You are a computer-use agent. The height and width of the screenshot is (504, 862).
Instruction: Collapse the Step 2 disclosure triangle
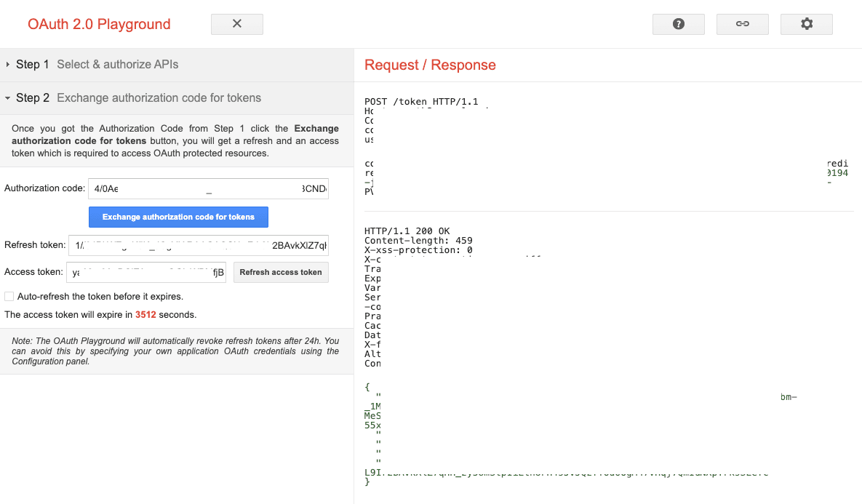pos(8,98)
